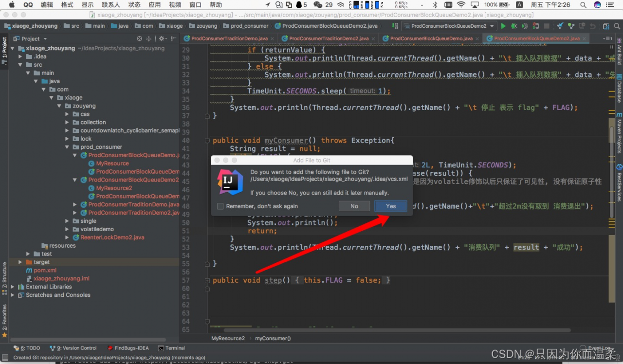Click the WeChat icon in macOS menu bar
This screenshot has height=364, width=623.
[318, 5]
